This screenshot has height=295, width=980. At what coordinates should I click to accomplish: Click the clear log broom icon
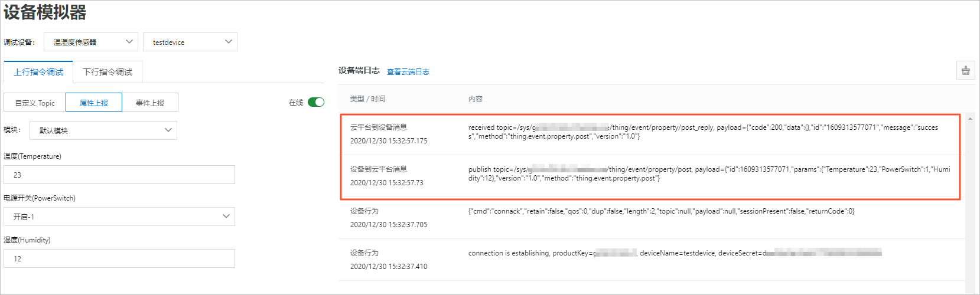[x=965, y=70]
